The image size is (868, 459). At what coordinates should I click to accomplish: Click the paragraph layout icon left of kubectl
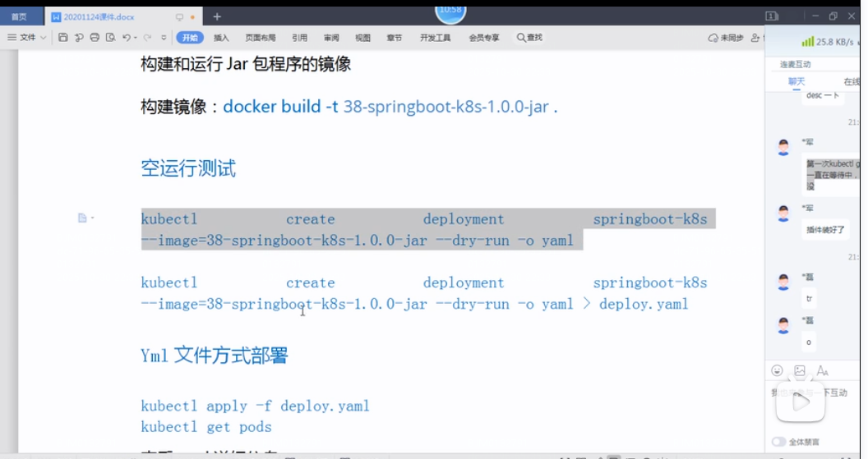pyautogui.click(x=82, y=218)
